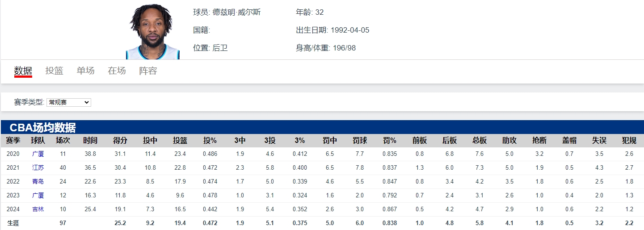Click the 助攻 column header

click(509, 140)
